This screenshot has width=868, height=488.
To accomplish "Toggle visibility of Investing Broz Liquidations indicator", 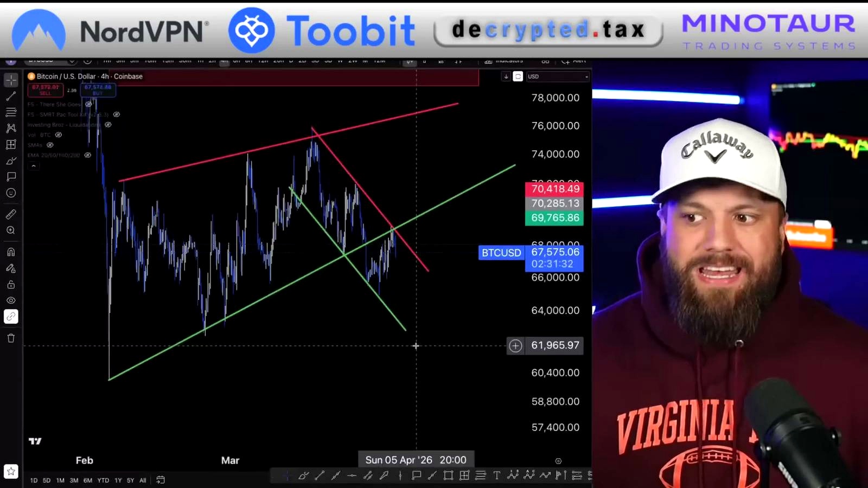I will (x=108, y=125).
